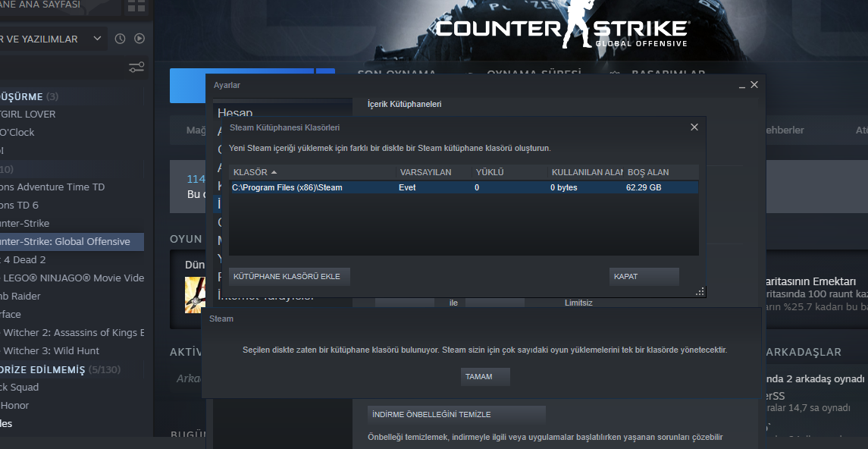868x449 pixels.
Task: Close the Ayarlar settings window
Action: tap(754, 85)
